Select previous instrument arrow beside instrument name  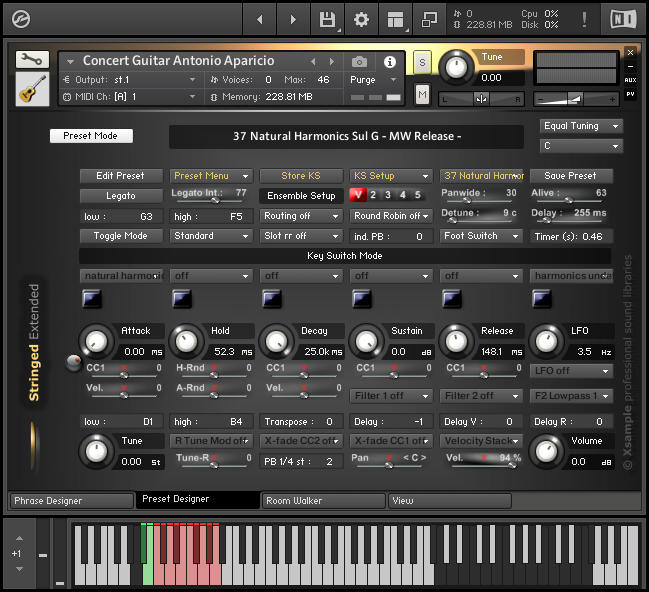tap(313, 62)
